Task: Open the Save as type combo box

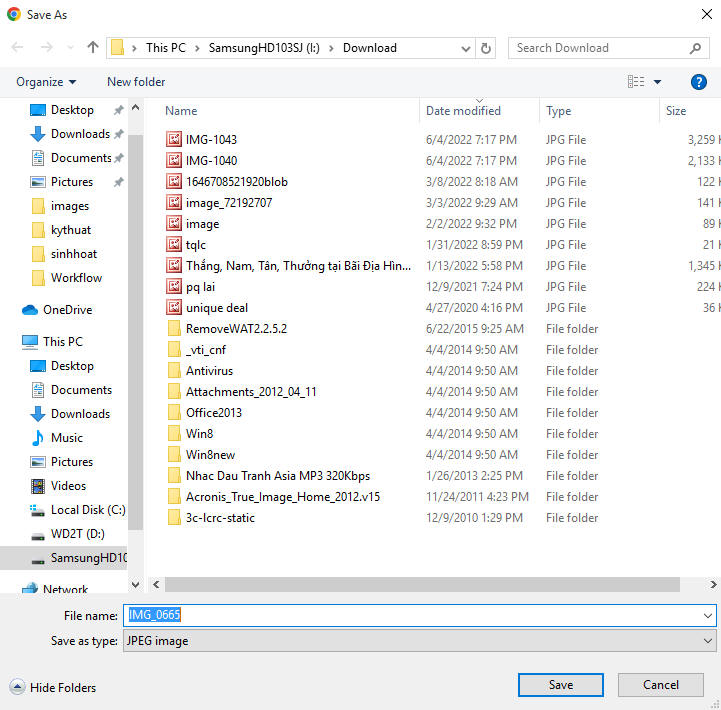Action: tap(419, 640)
